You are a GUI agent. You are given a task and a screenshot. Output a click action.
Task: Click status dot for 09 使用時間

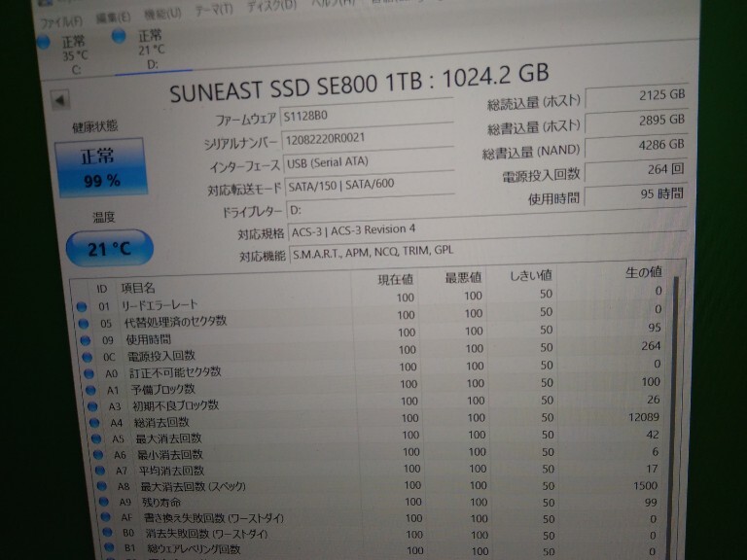86,340
